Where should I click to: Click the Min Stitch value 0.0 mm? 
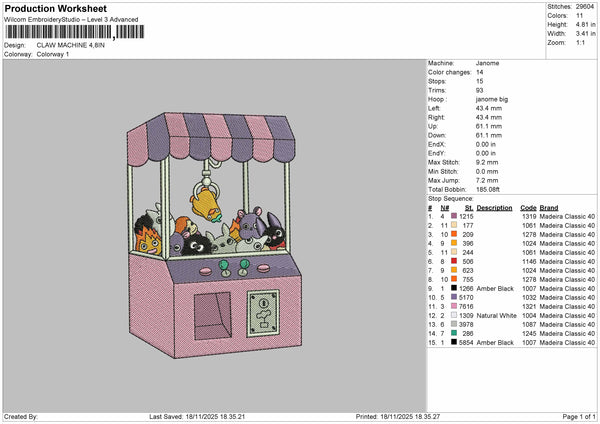[x=487, y=171]
